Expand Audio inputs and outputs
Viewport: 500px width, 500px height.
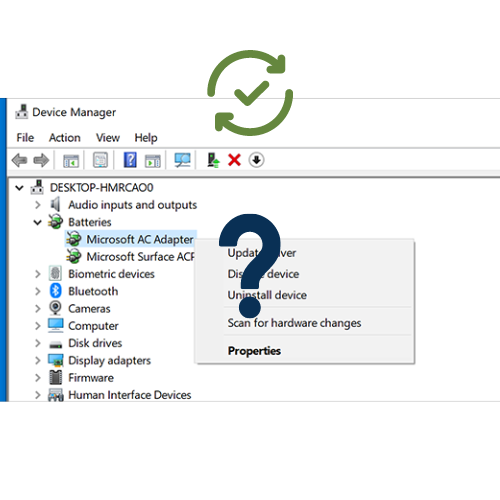click(x=38, y=205)
